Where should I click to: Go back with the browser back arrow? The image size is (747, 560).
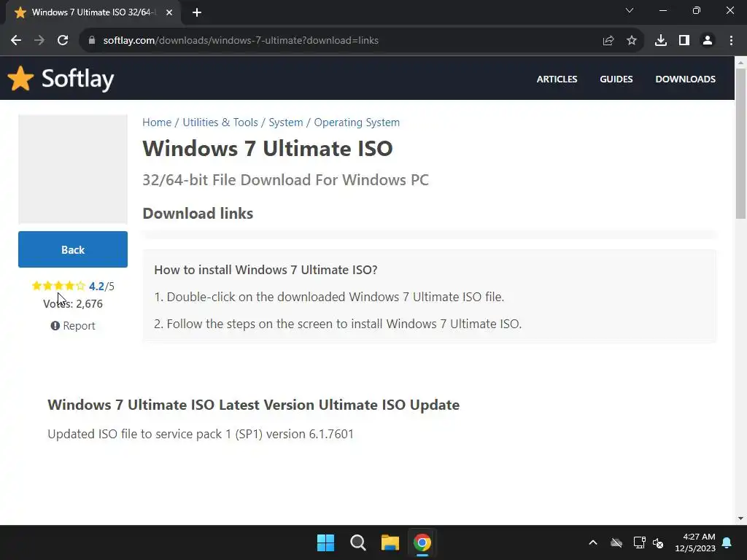16,41
